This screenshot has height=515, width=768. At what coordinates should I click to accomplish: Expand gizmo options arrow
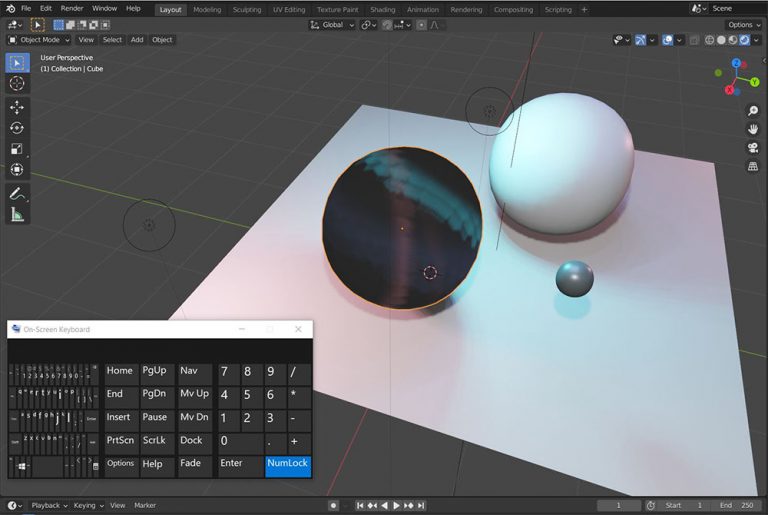[652, 40]
